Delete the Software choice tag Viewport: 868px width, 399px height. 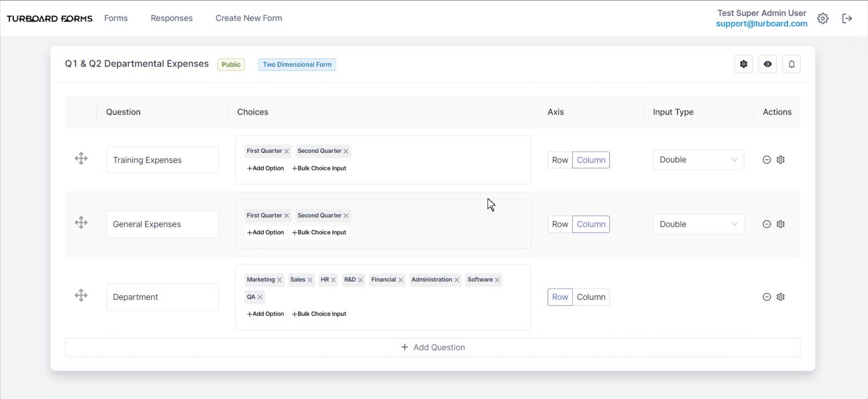click(497, 280)
